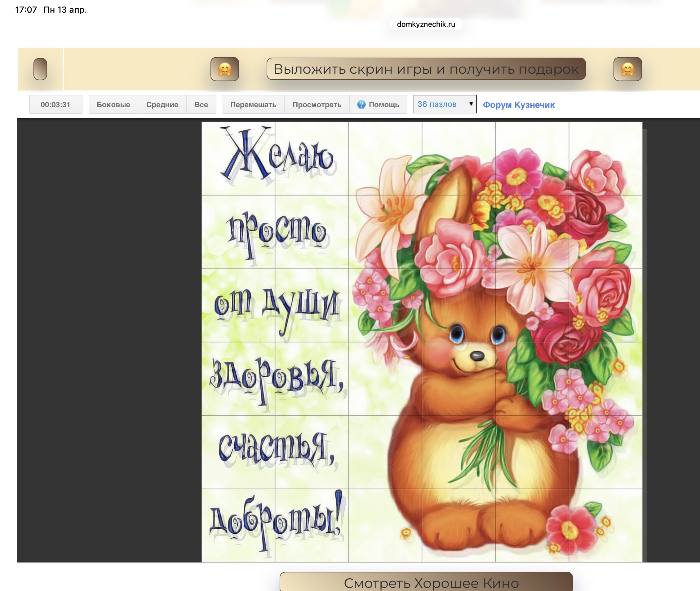Image resolution: width=700 pixels, height=591 pixels.
Task: Click the puzzle tile with the добро lettering
Action: 238,525
